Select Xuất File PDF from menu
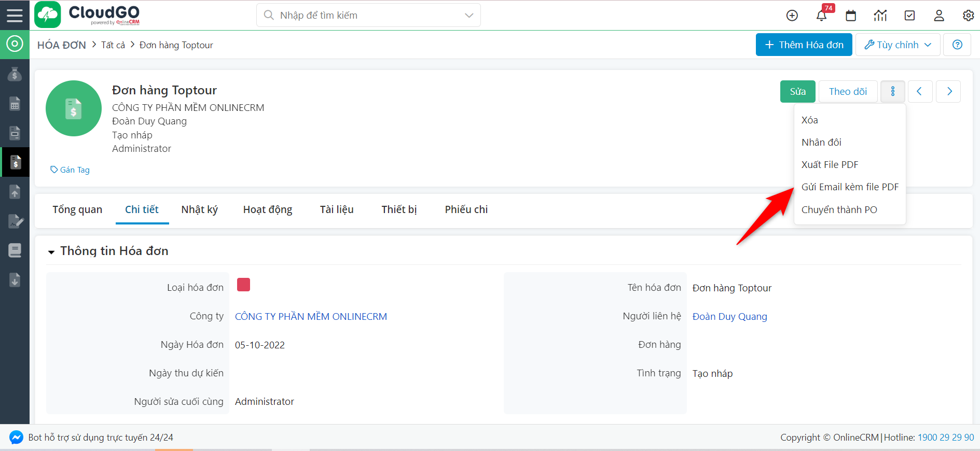 pos(830,165)
